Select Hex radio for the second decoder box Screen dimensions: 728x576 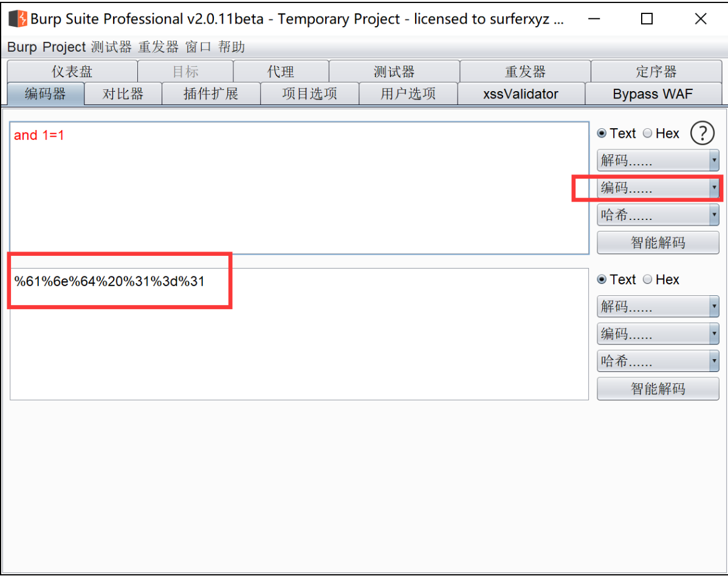click(x=647, y=279)
